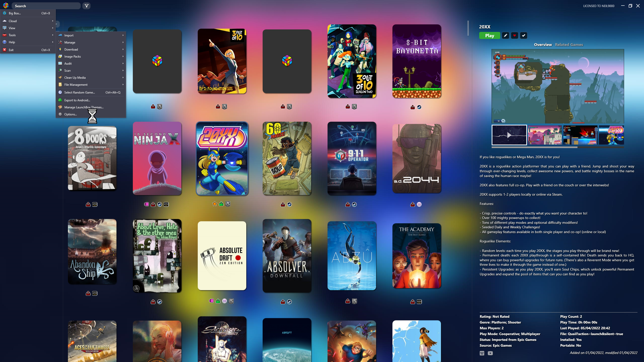Select the 911 Operator cover
This screenshot has height=362, width=644.
click(x=352, y=158)
